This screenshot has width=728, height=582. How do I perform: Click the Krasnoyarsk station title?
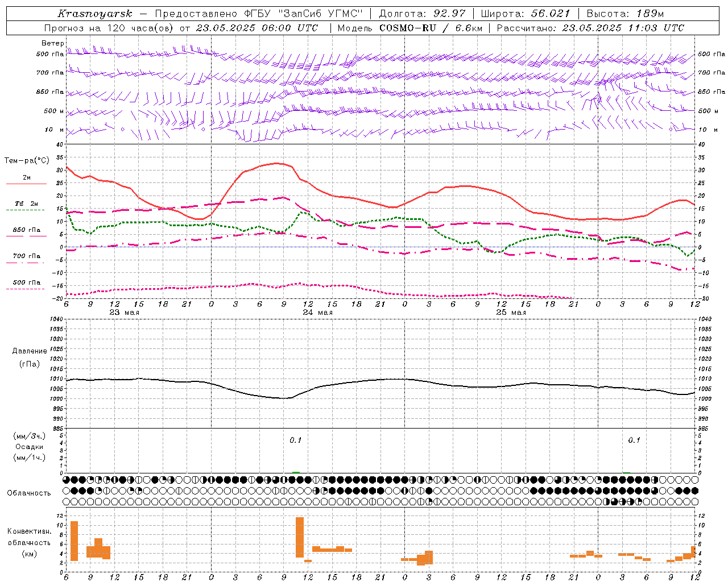click(95, 14)
